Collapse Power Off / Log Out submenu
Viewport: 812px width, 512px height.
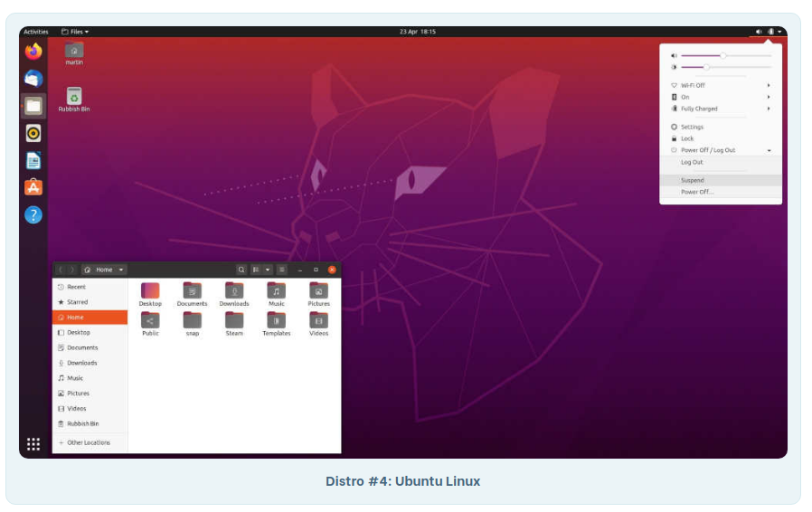coord(721,150)
